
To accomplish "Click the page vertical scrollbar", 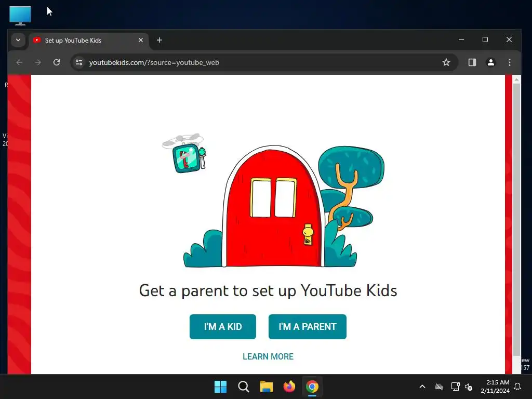I will (516, 219).
